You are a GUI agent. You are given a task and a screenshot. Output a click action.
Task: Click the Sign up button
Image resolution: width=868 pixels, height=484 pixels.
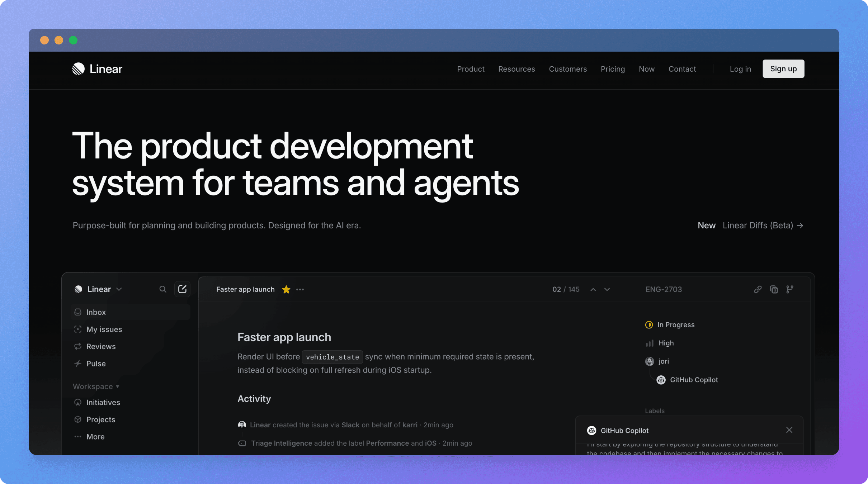point(783,68)
